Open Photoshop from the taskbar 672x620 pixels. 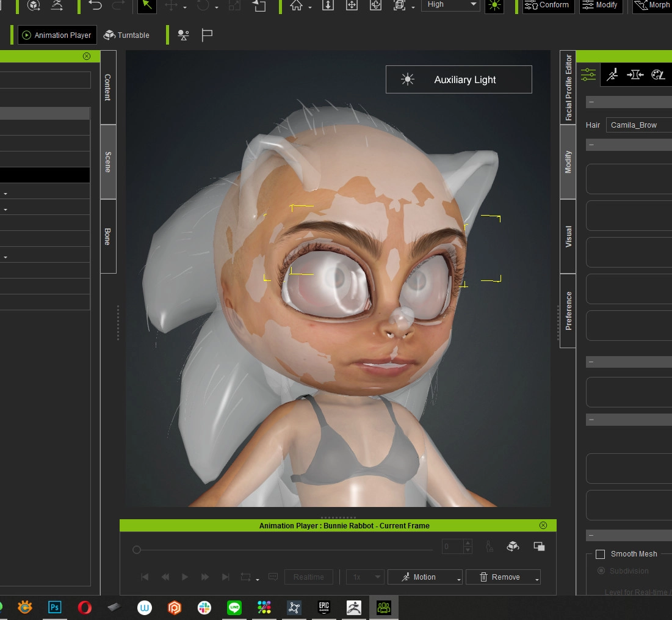pyautogui.click(x=55, y=607)
